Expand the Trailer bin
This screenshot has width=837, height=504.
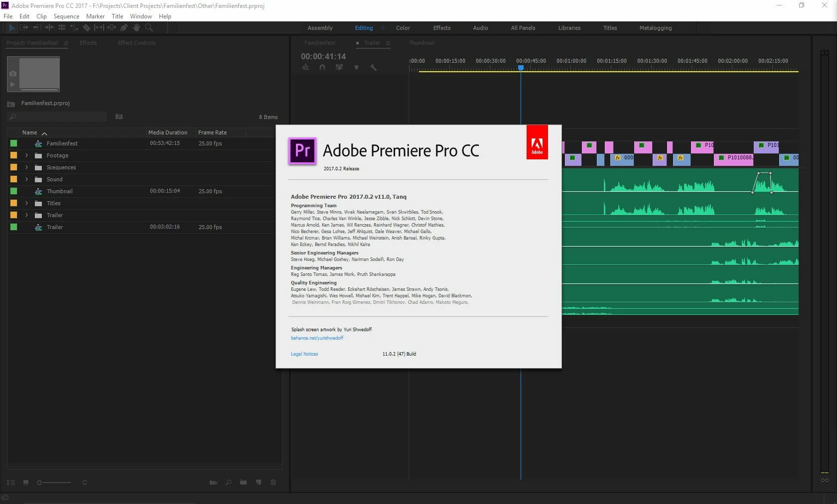click(x=26, y=215)
